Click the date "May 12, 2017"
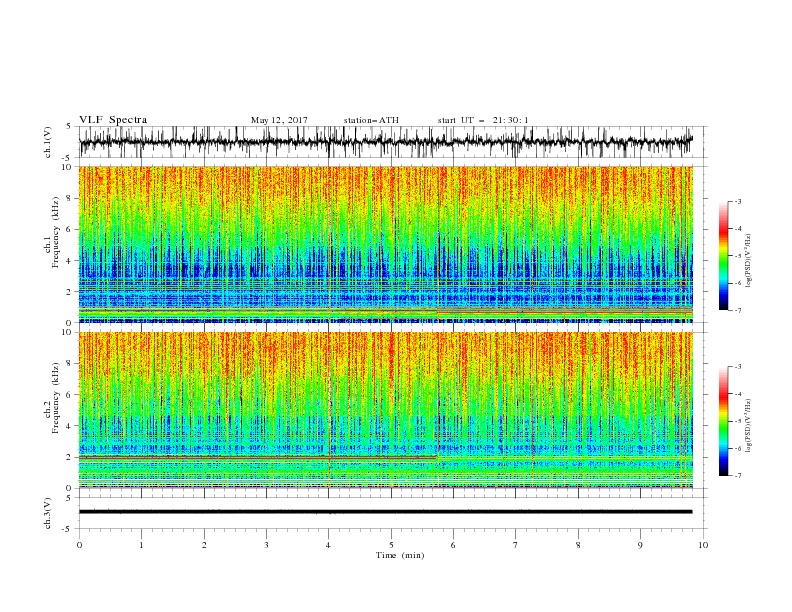The width and height of the screenshot is (792, 612). coord(279,120)
